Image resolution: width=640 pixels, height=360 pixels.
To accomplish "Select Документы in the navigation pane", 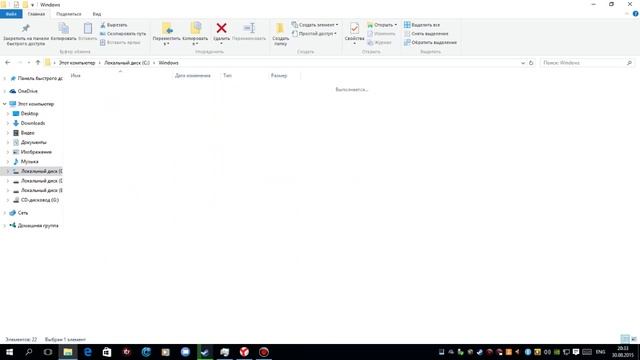I will (x=33, y=142).
